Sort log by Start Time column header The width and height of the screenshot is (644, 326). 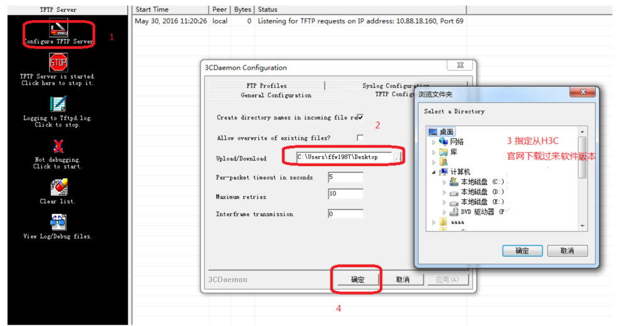[171, 9]
